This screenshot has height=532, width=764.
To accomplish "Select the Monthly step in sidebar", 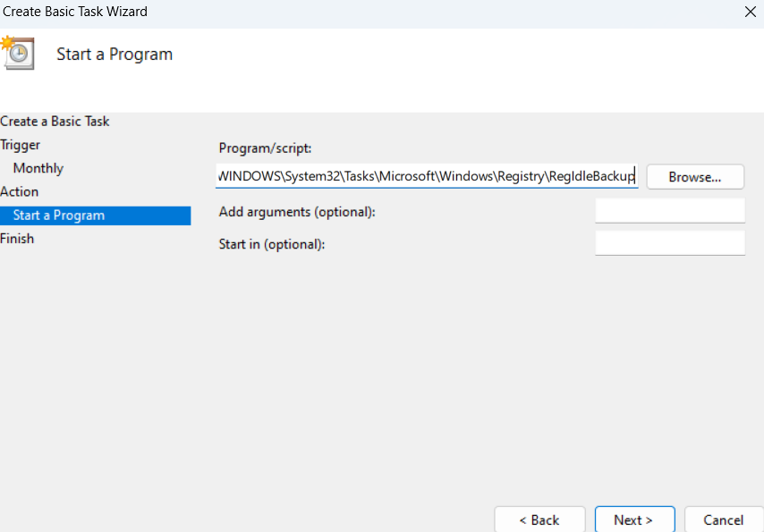I will [38, 168].
